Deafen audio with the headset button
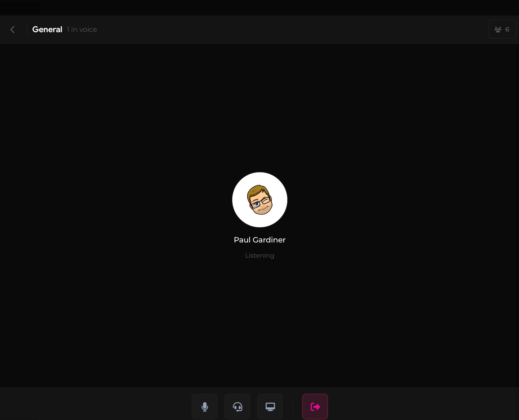 pos(237,407)
